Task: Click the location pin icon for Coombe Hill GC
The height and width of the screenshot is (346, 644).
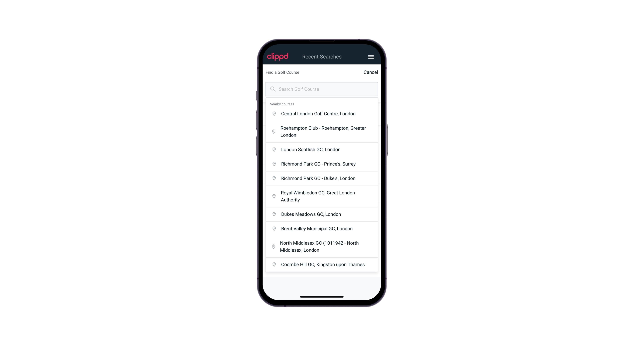Action: (x=273, y=264)
